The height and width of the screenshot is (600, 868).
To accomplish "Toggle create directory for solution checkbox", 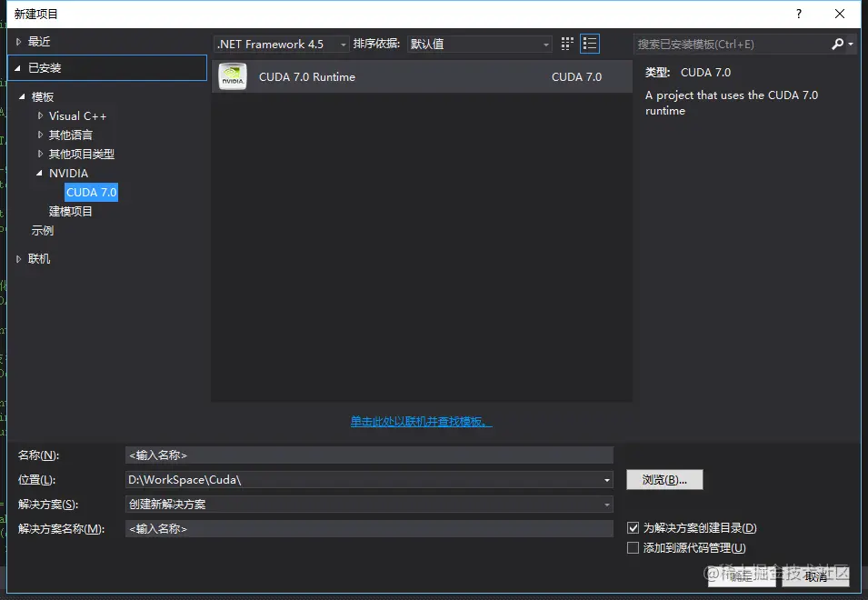I will pyautogui.click(x=633, y=528).
